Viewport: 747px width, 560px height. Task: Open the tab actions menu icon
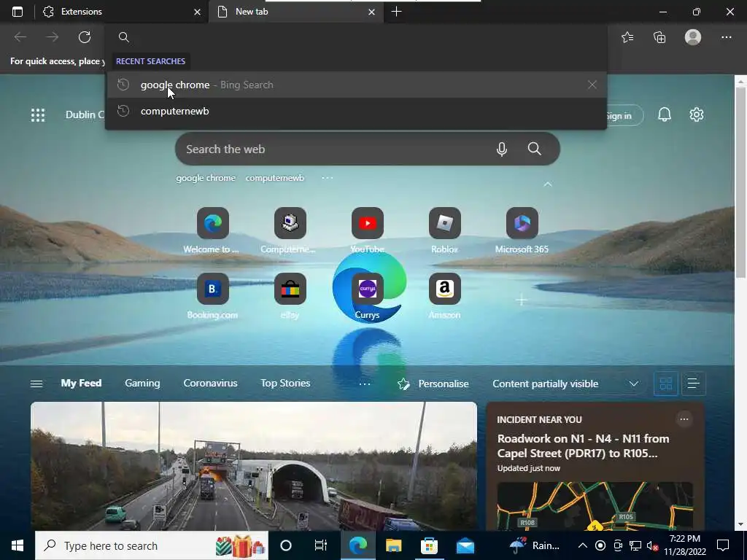[x=18, y=12]
